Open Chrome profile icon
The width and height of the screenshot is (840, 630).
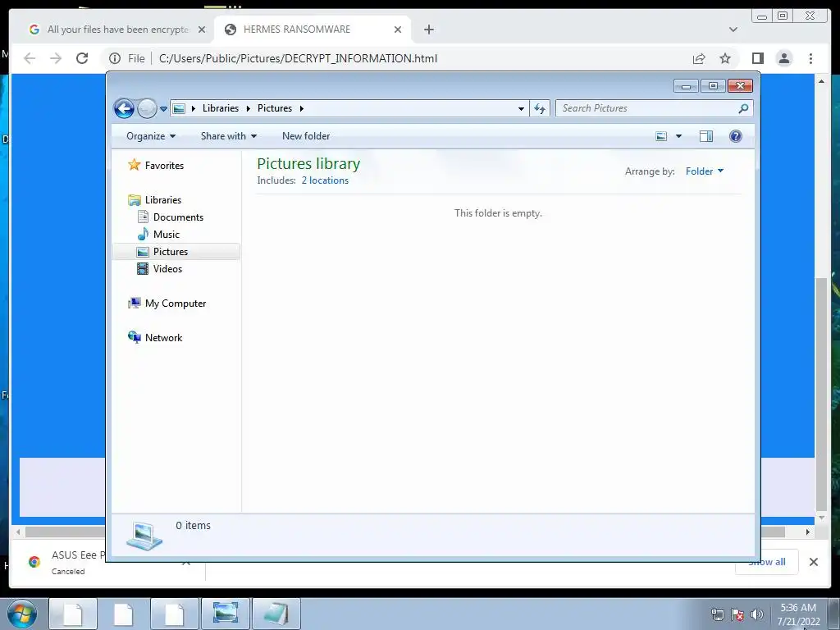click(x=783, y=58)
